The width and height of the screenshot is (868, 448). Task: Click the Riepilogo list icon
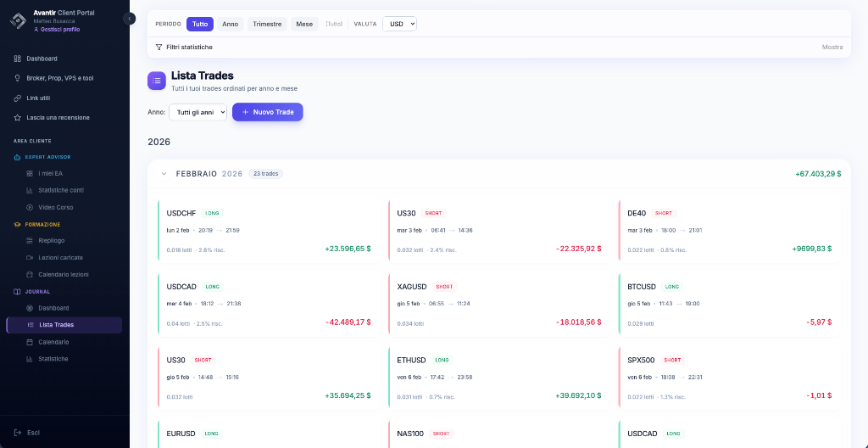tap(30, 241)
